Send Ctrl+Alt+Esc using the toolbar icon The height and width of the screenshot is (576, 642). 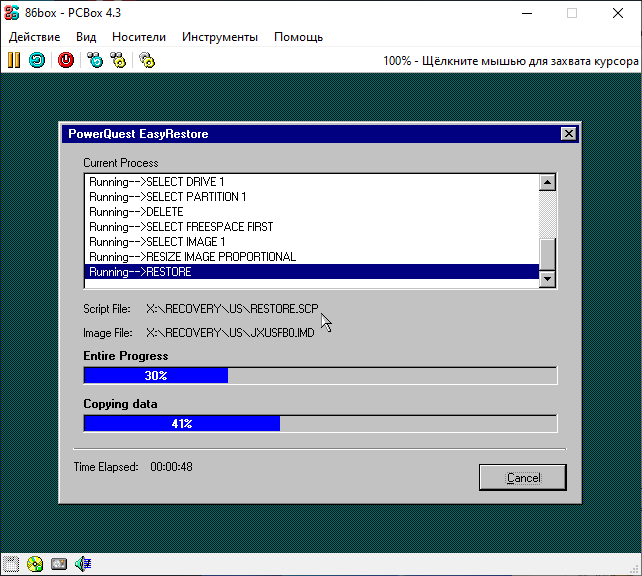tap(118, 60)
